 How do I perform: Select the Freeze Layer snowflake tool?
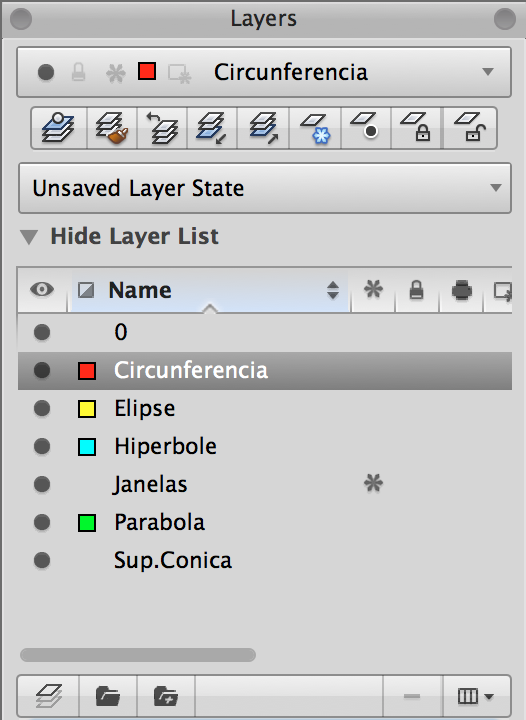[x=315, y=128]
